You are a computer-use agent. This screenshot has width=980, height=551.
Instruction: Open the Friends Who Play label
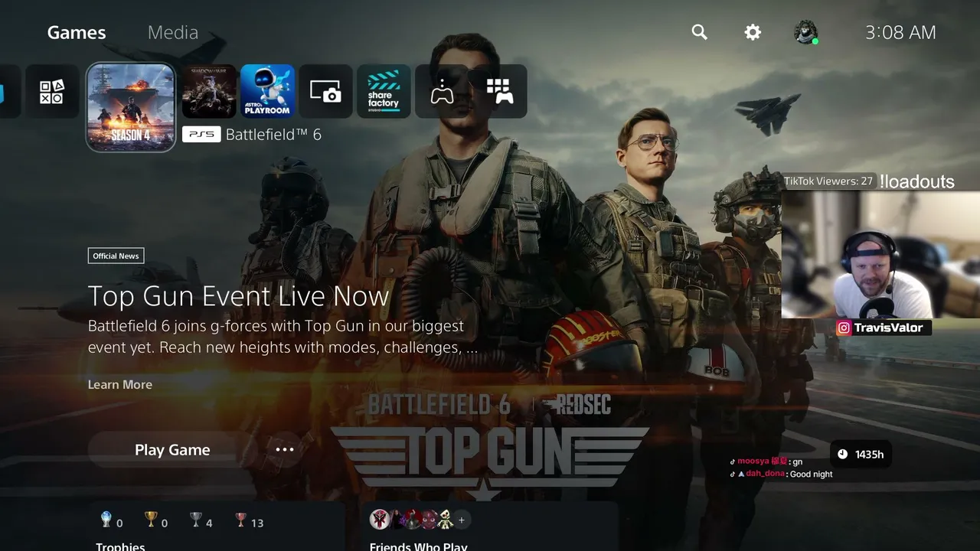pyautogui.click(x=418, y=546)
